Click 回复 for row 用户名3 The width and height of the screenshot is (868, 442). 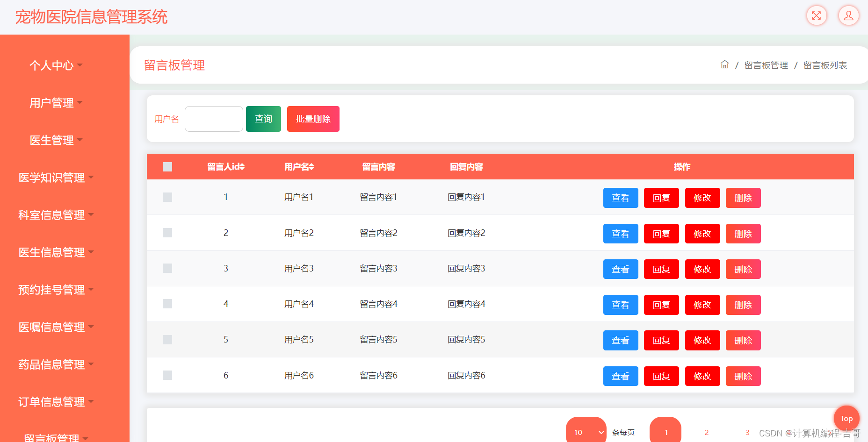coord(661,269)
